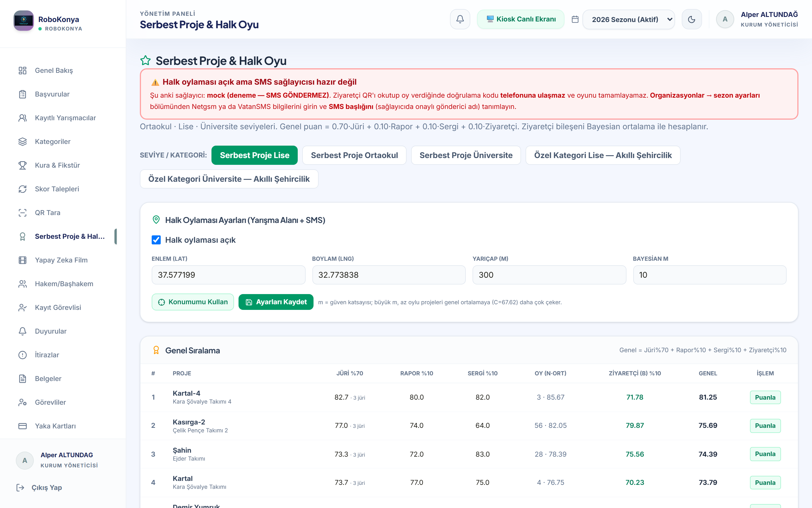Click the warning triangle in SMS alert
The image size is (812, 508).
pyautogui.click(x=155, y=82)
